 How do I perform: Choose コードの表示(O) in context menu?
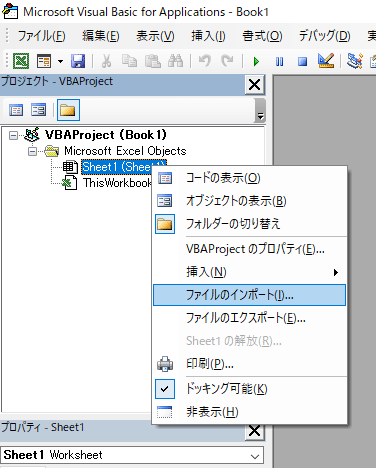[x=249, y=178]
